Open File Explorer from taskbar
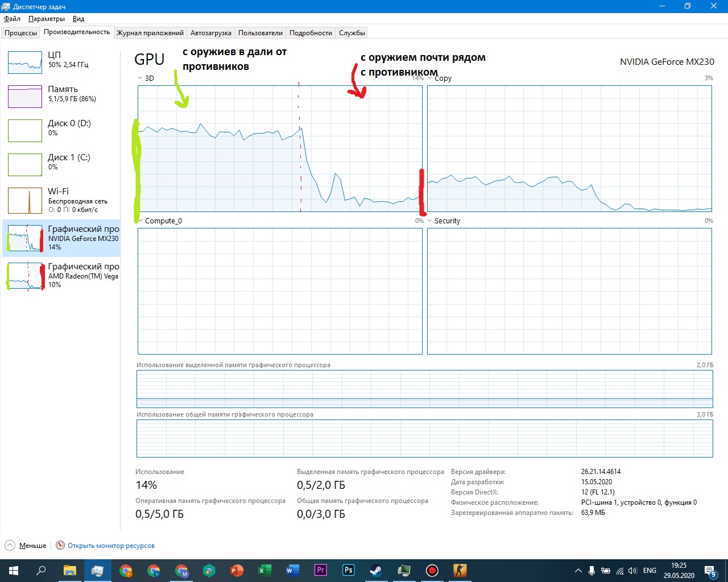Image resolution: width=728 pixels, height=582 pixels. point(69,570)
